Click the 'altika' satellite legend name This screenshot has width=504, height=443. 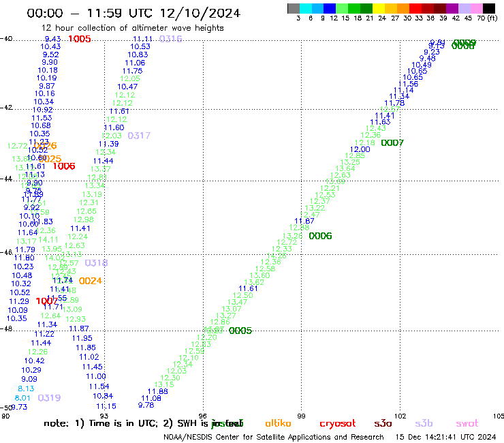click(x=278, y=423)
